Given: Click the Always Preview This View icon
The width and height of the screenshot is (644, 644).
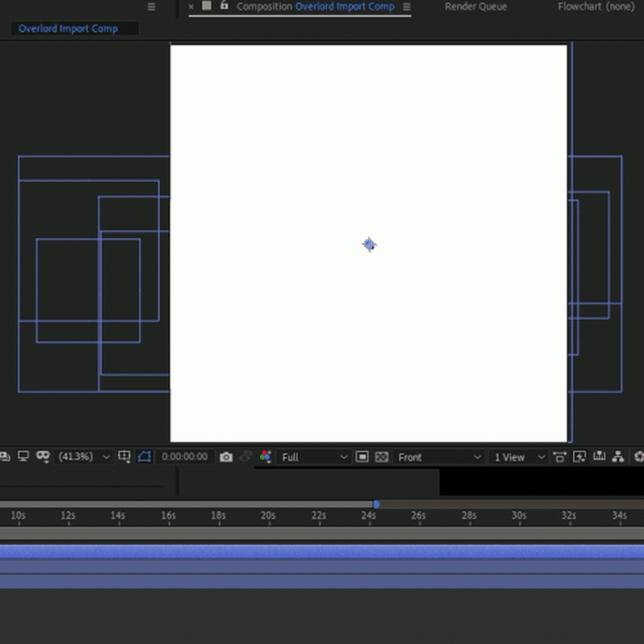Looking at the screenshot, I should [x=5, y=456].
